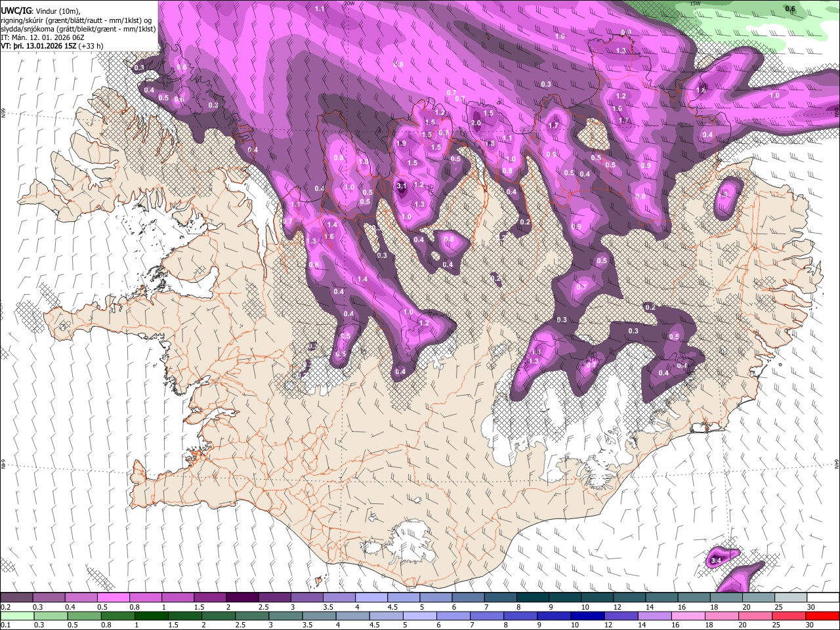Click the green 2 swatch in the lower legend row
840x630 pixels.
pyautogui.click(x=219, y=616)
